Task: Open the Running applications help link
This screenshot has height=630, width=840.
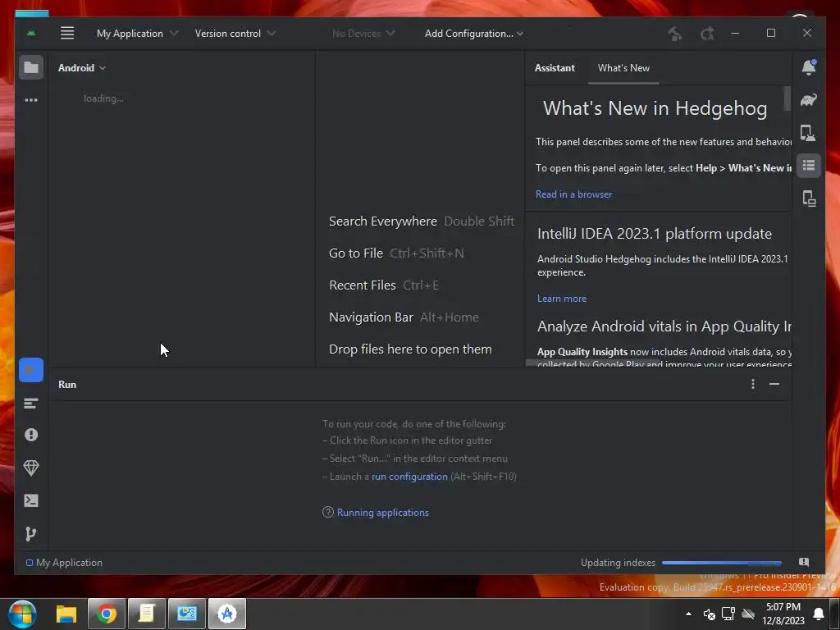Action: [382, 513]
